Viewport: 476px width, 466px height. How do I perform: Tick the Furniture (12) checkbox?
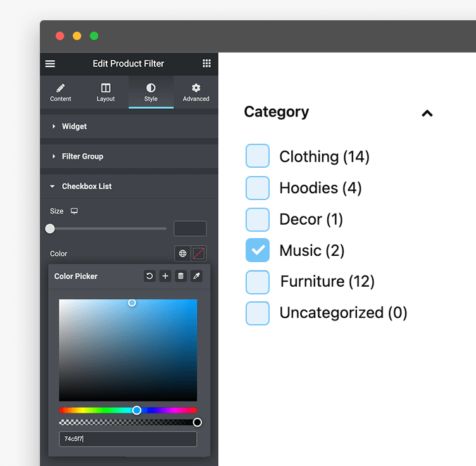click(258, 282)
